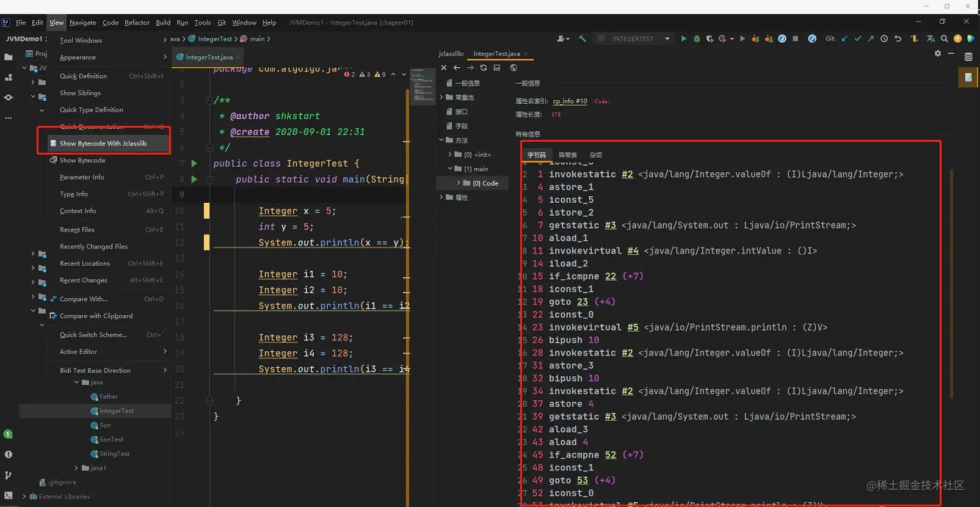
Task: Expand the 常量池 constant pool node
Action: pyautogui.click(x=441, y=97)
